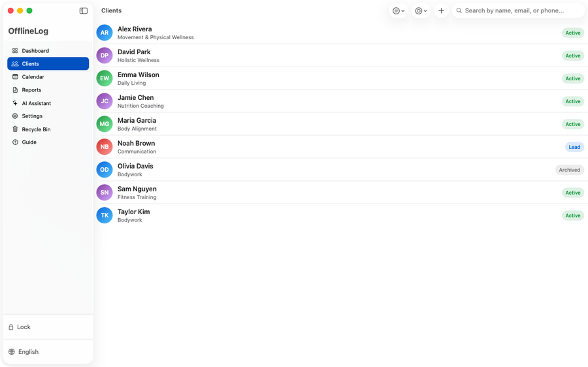Open the Guide page

point(48,142)
